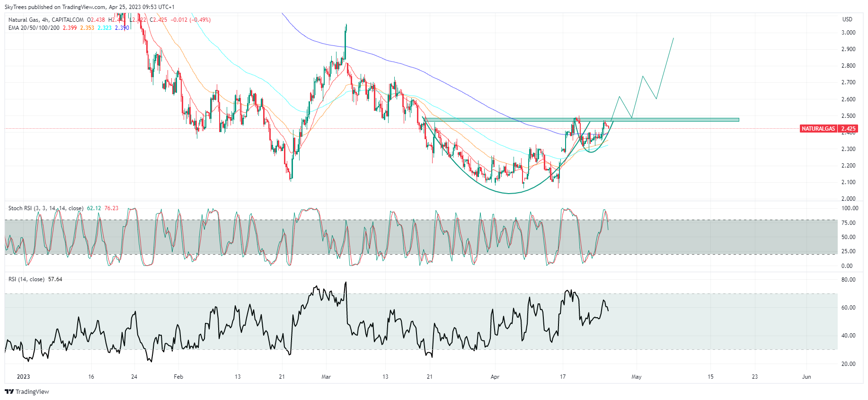Click the 100.00 label on Stoch RSI axis
This screenshot has height=400, width=868.
850,208
